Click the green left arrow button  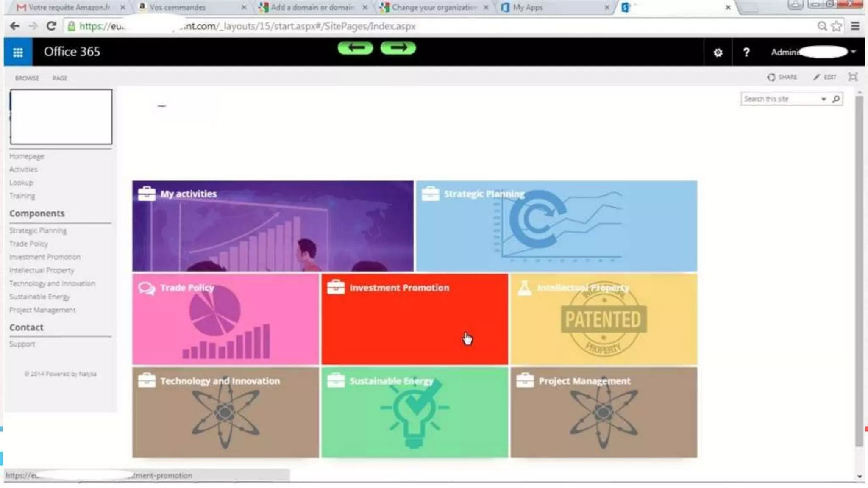coord(355,48)
